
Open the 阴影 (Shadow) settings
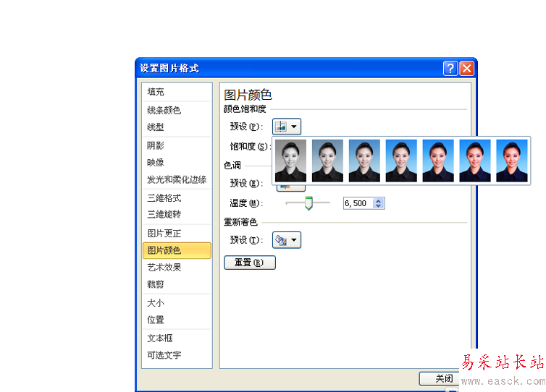click(177, 145)
